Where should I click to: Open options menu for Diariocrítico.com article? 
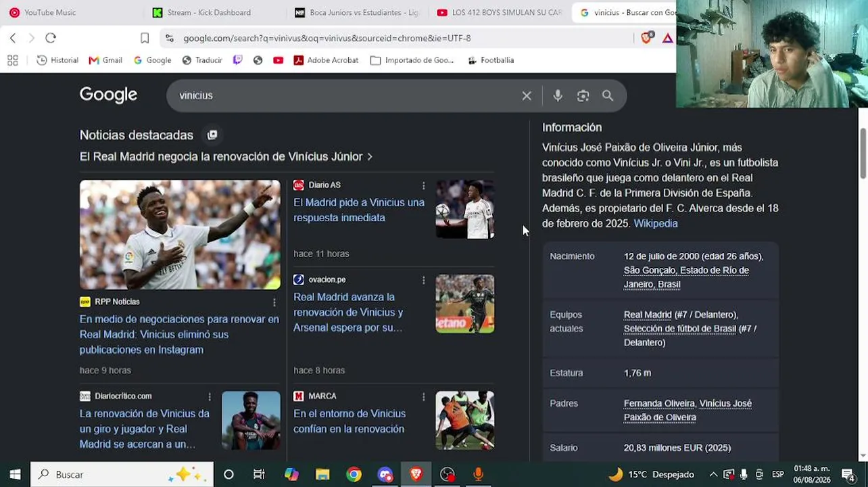(x=210, y=396)
